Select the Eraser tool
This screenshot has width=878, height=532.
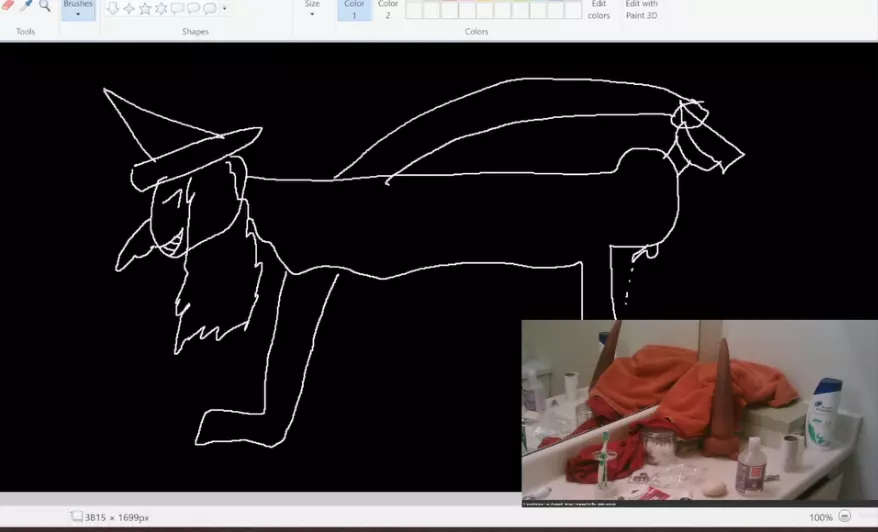pyautogui.click(x=7, y=5)
